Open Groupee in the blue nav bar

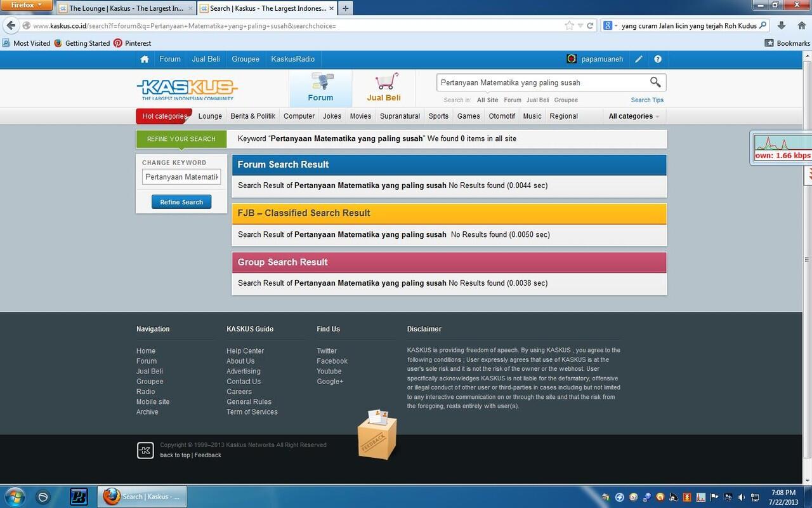click(246, 59)
